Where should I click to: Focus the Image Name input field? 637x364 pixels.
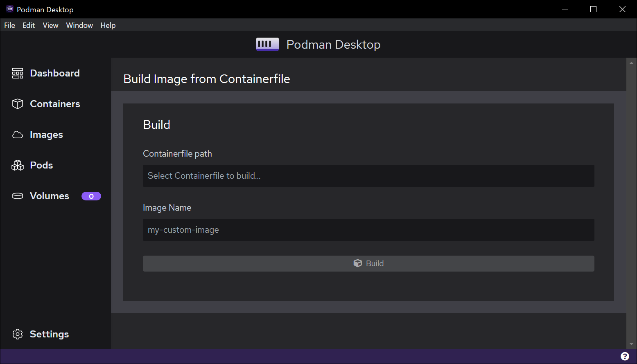tap(368, 230)
